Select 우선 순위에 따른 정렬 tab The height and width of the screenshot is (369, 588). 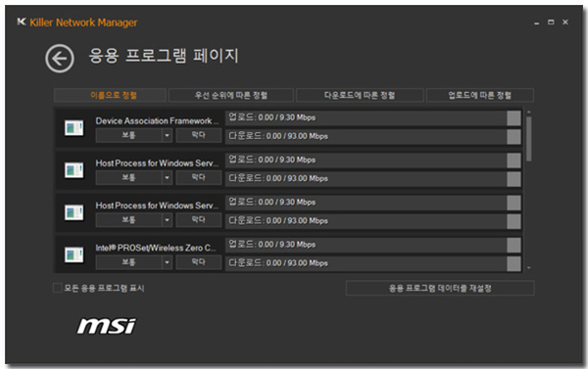point(230,95)
